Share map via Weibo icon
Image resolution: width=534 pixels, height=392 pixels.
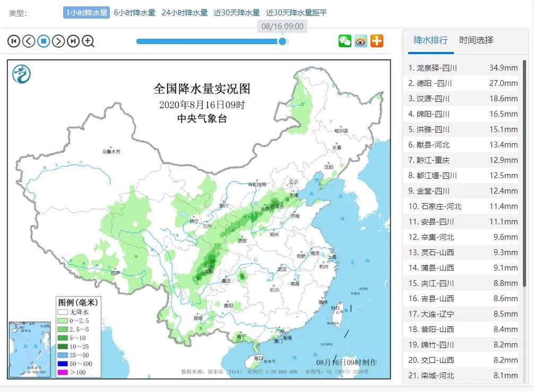coord(361,41)
